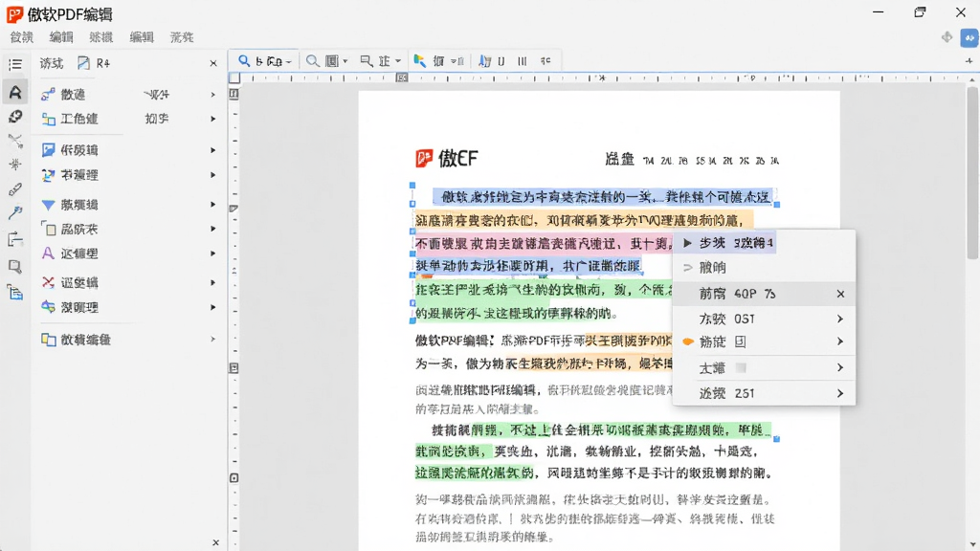This screenshot has width=980, height=551.
Task: Close the side panel with header X
Action: pyautogui.click(x=213, y=63)
